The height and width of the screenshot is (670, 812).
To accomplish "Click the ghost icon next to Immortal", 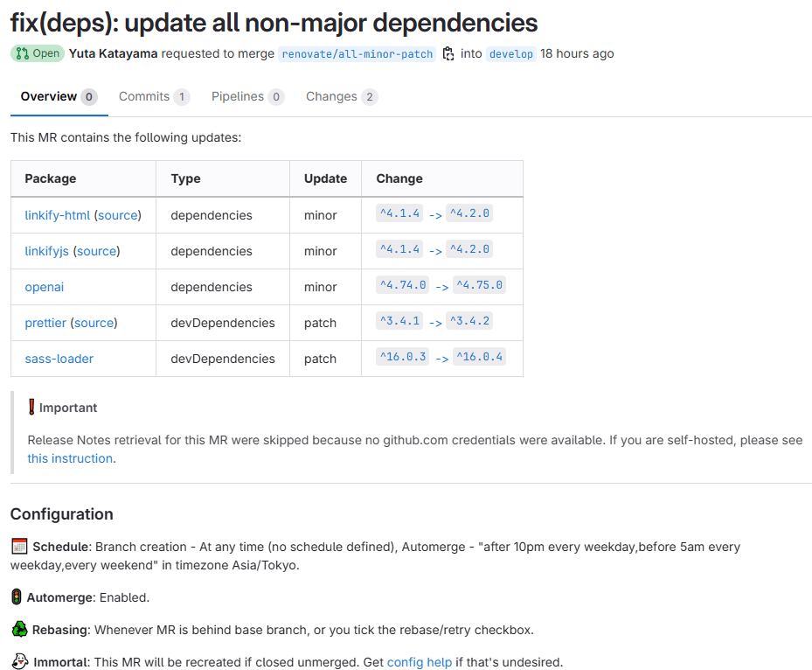I will (17, 661).
